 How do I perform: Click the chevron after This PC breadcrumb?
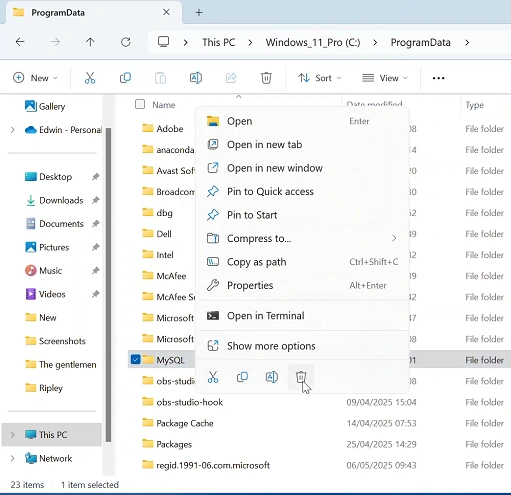click(x=250, y=42)
